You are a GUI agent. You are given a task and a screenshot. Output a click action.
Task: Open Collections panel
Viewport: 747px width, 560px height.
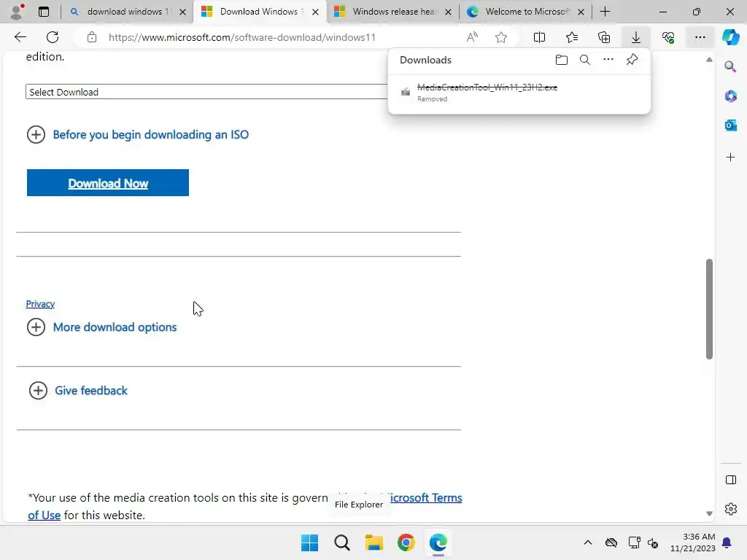604,37
